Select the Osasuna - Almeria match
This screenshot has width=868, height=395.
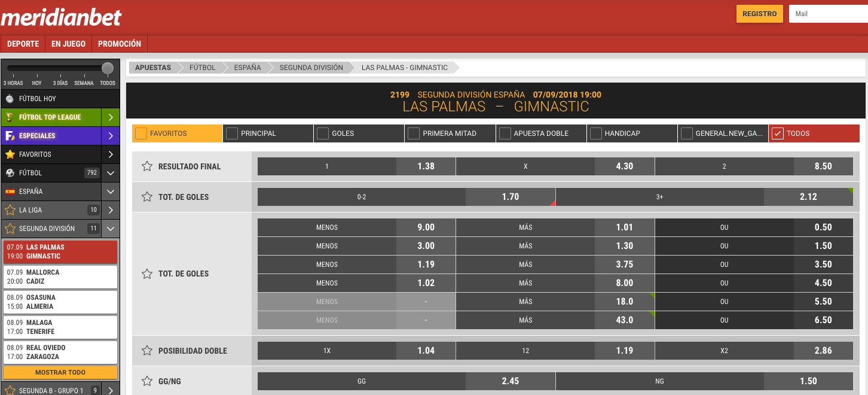(60, 302)
